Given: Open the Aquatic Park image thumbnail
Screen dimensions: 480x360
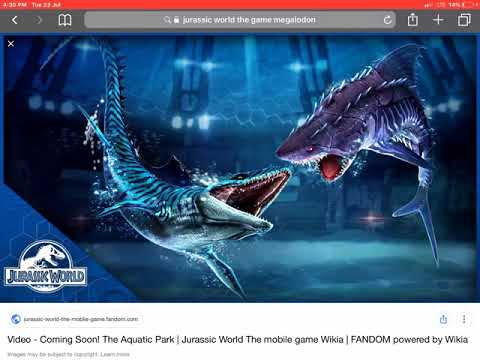Looking at the screenshot, I should tap(240, 168).
